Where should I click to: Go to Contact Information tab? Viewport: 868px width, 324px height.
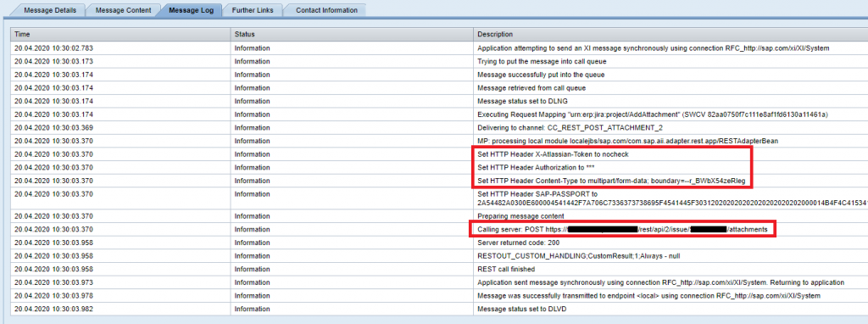[326, 10]
